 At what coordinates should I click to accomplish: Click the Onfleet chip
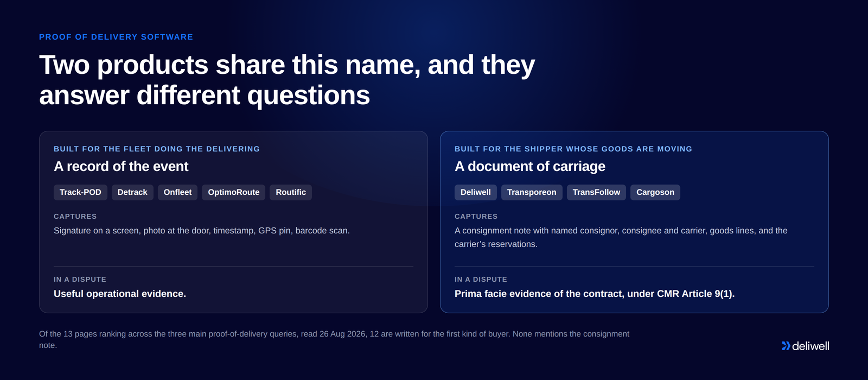[177, 192]
